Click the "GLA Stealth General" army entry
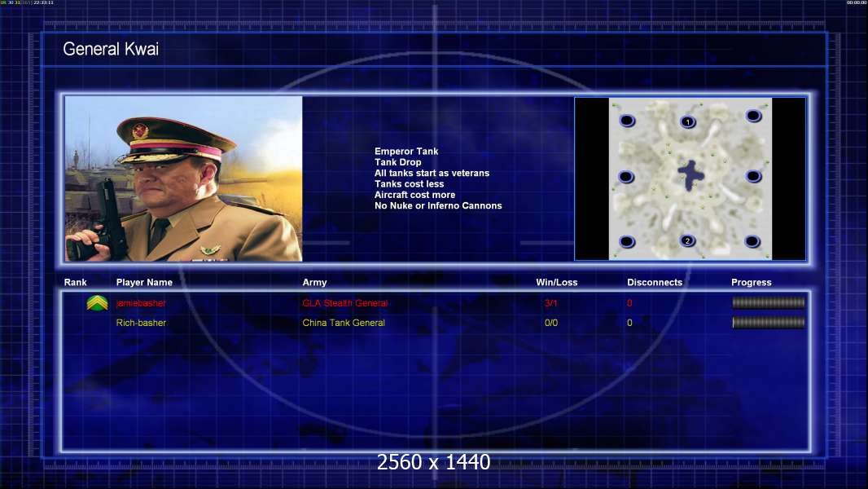This screenshot has height=489, width=868. tap(345, 303)
